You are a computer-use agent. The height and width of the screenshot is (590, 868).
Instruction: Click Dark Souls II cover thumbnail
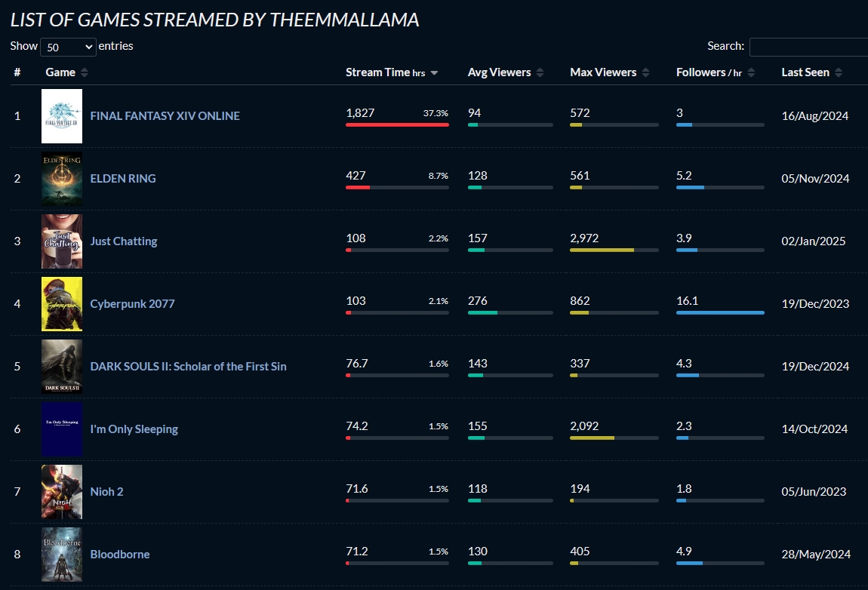tap(62, 367)
